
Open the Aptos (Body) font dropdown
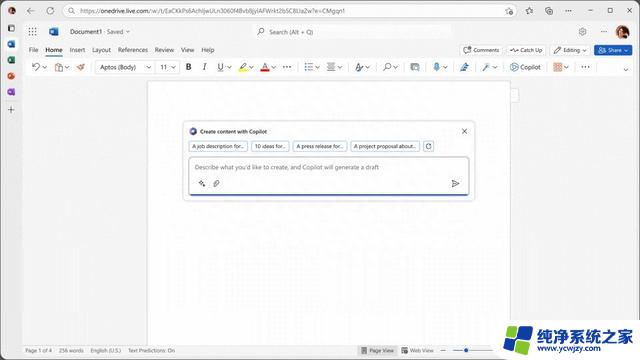point(124,67)
